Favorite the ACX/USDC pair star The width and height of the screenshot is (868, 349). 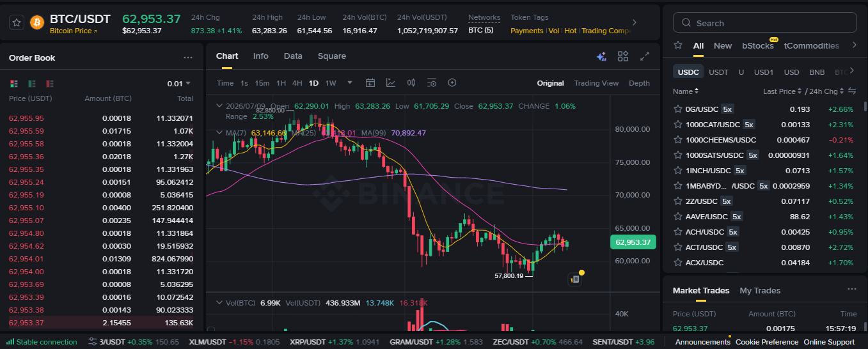point(678,263)
